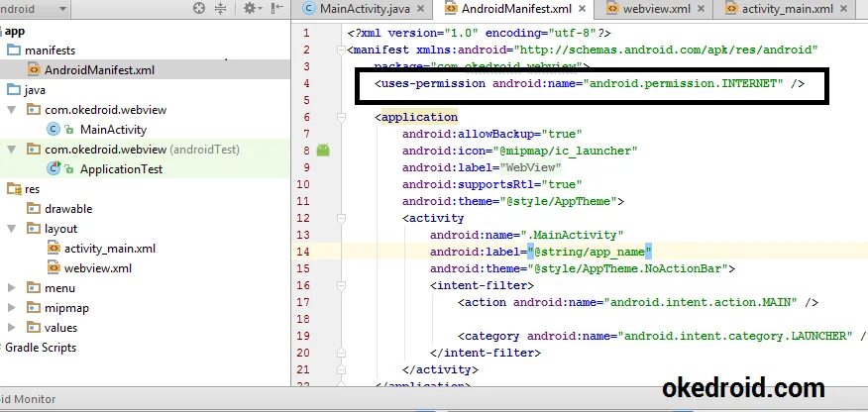Viewport: 868px width, 412px height.
Task: Click the menu folder icon
Action: point(34,288)
